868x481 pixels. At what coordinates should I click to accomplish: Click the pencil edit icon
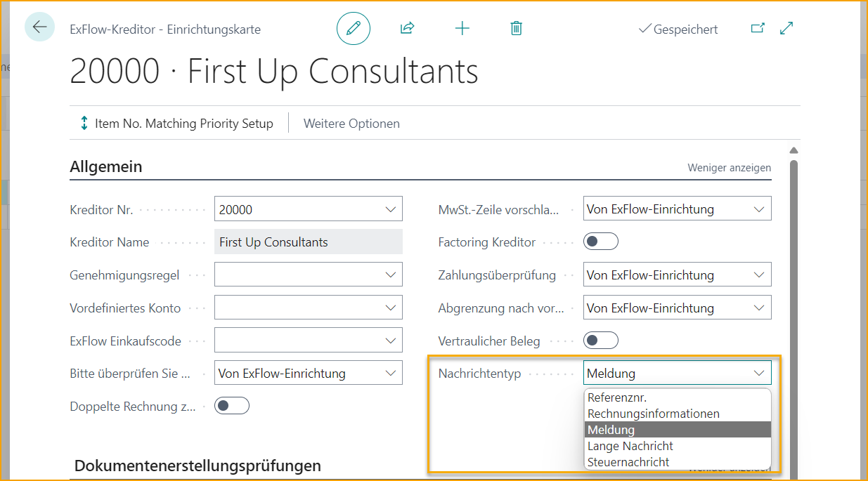pos(353,28)
